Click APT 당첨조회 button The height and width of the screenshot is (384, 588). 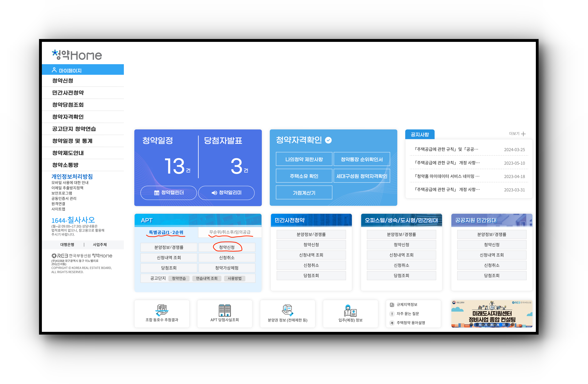(x=169, y=268)
